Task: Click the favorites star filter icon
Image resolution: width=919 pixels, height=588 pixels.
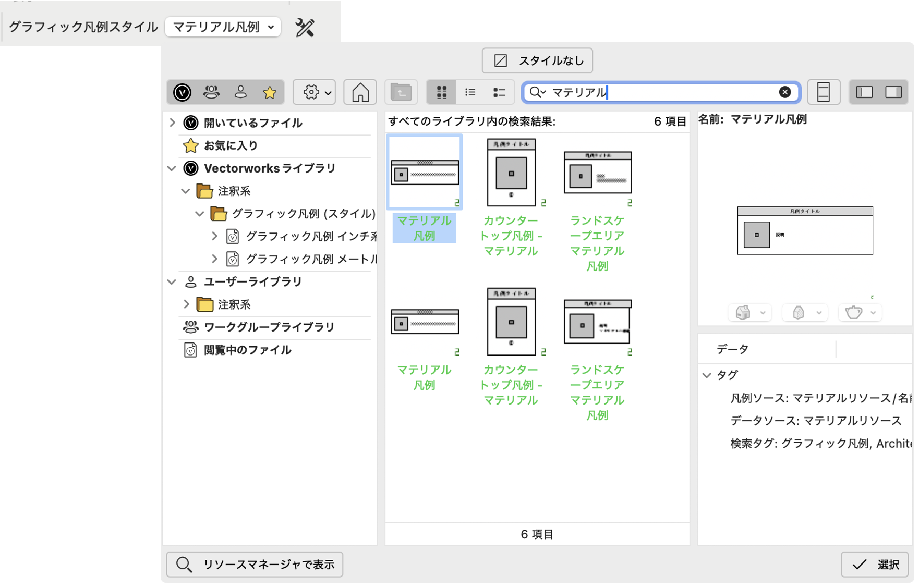Action: (x=270, y=92)
